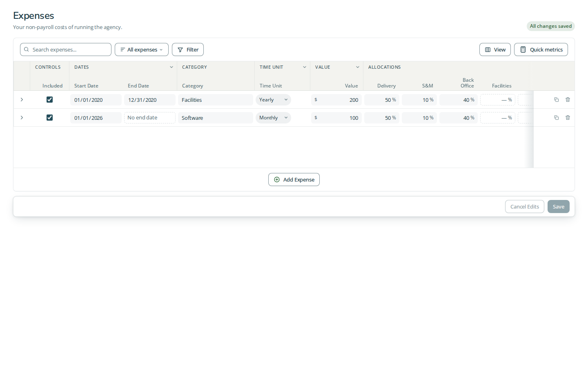Click the Expenses page heading
This screenshot has height=368, width=588.
tap(33, 16)
